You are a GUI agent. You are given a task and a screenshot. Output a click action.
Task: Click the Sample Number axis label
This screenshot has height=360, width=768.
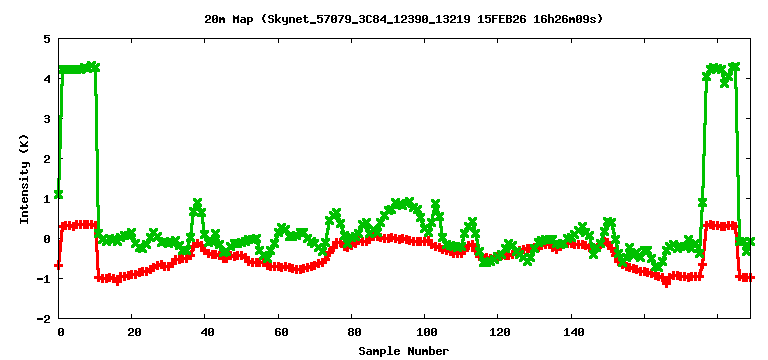[x=403, y=351]
